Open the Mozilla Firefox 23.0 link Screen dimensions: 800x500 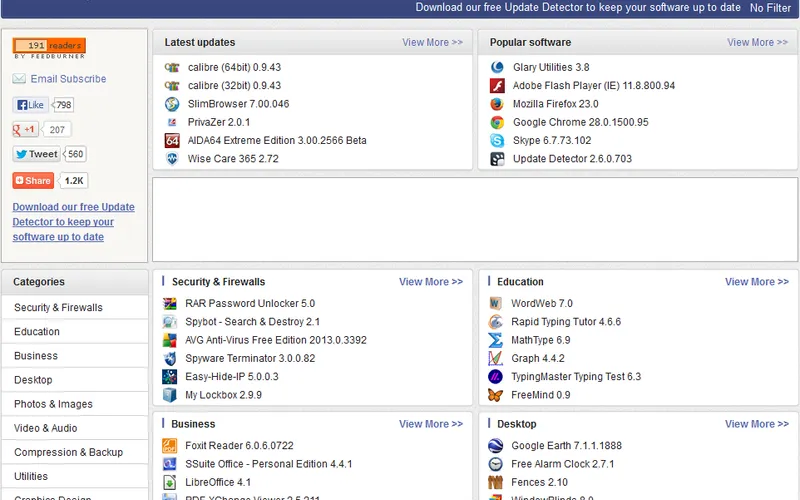pyautogui.click(x=556, y=104)
